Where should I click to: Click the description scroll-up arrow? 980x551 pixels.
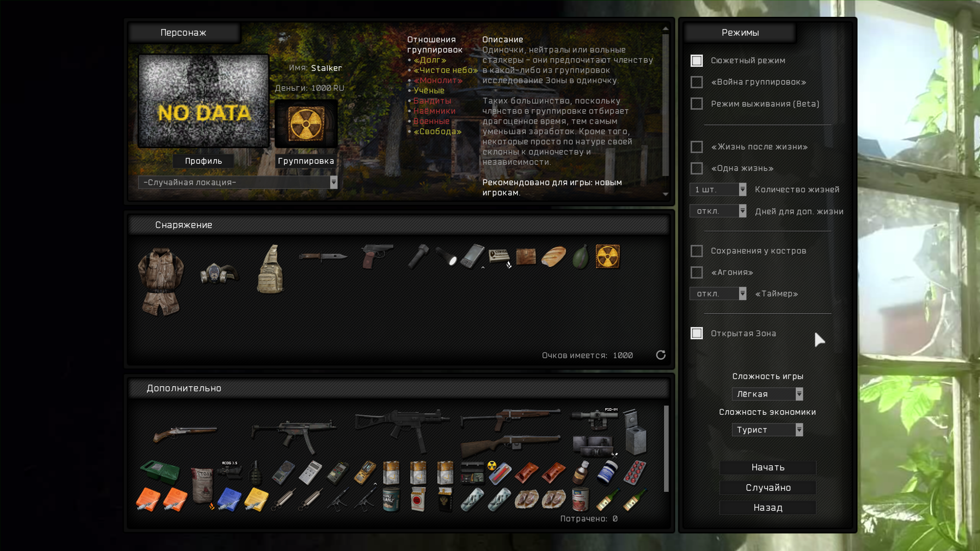coord(666,29)
